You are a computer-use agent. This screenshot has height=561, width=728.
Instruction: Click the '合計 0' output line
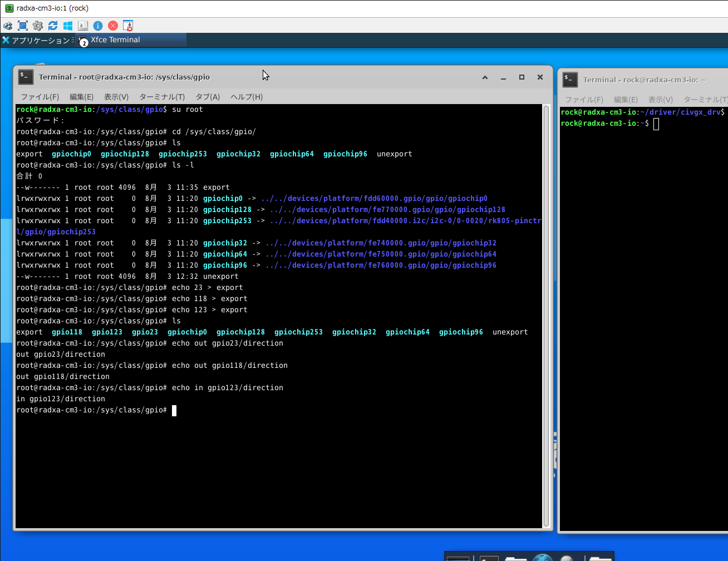pyautogui.click(x=29, y=176)
